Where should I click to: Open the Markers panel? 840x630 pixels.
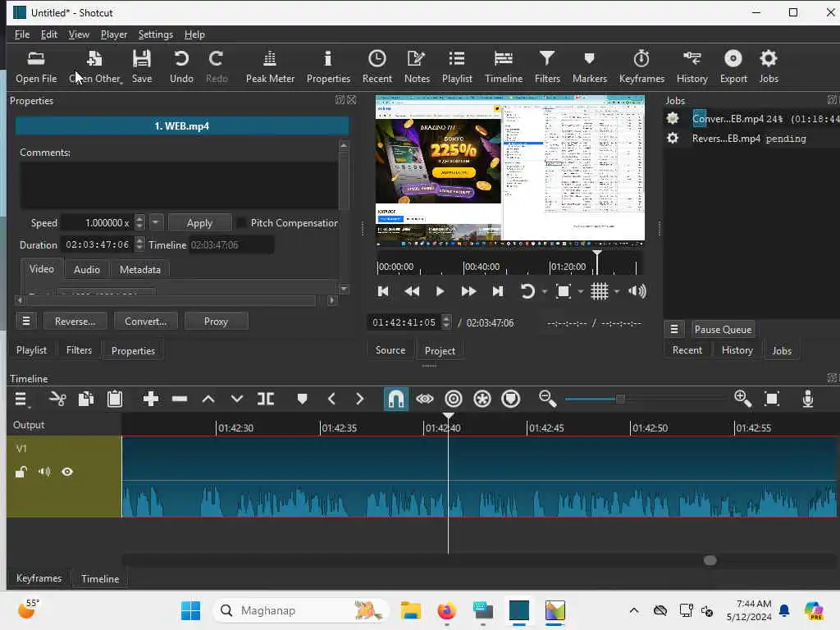589,67
